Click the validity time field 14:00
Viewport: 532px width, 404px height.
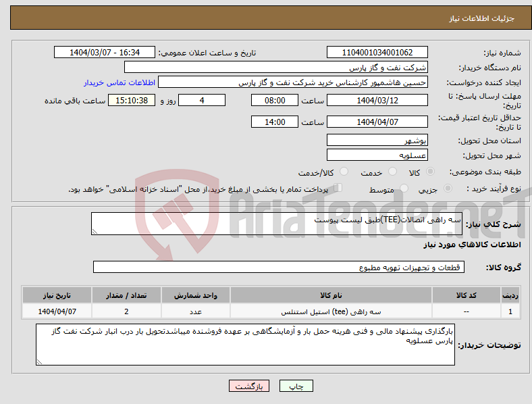click(x=275, y=122)
